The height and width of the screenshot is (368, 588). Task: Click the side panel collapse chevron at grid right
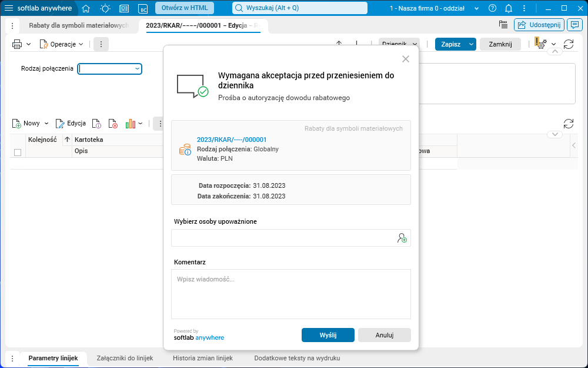[x=574, y=145]
